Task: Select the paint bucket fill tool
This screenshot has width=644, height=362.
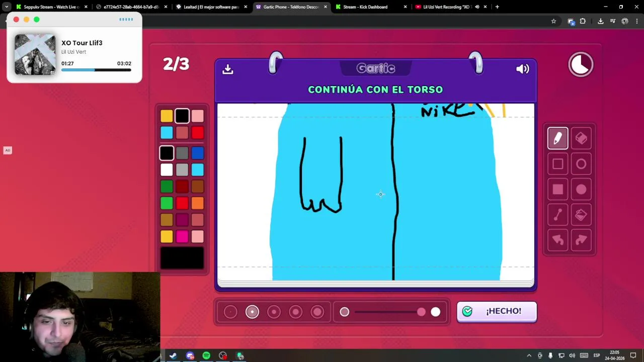Action: (x=581, y=215)
